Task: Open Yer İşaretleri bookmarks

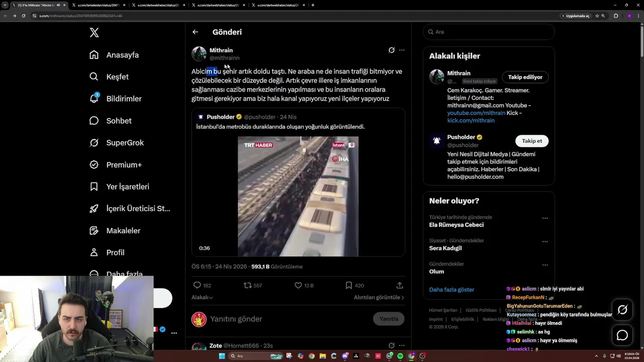Action: coord(119,187)
